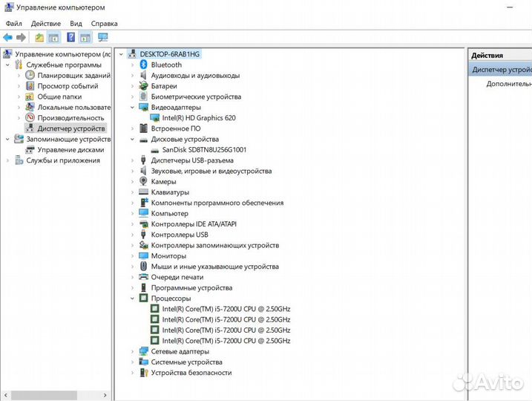Select Общие папки in left tree
The width and height of the screenshot is (532, 401).
click(59, 97)
